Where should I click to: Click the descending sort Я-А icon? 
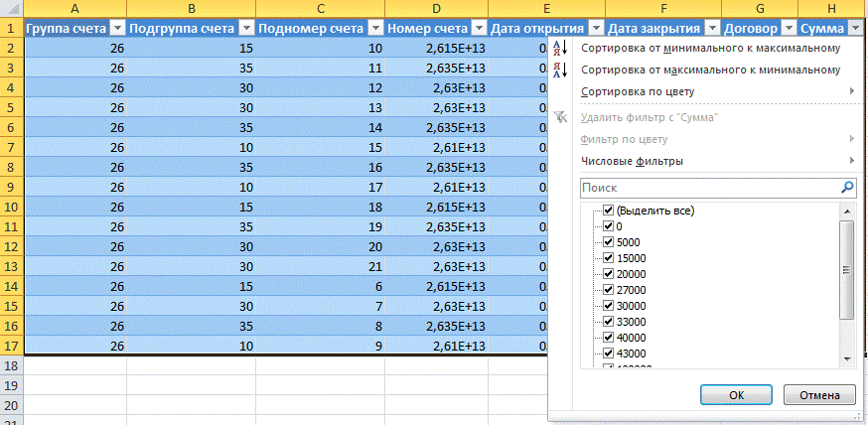pos(559,71)
